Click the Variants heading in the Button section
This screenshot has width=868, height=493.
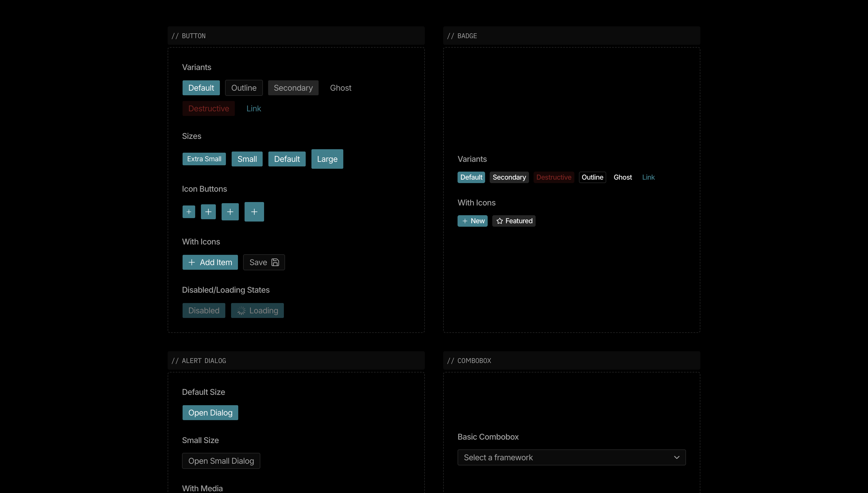(x=197, y=67)
